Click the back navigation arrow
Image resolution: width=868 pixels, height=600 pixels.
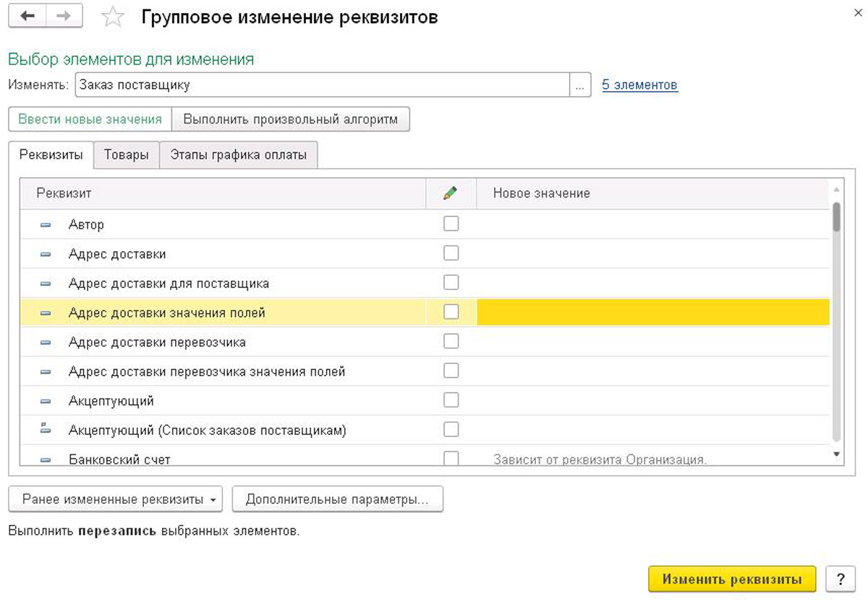(x=27, y=17)
